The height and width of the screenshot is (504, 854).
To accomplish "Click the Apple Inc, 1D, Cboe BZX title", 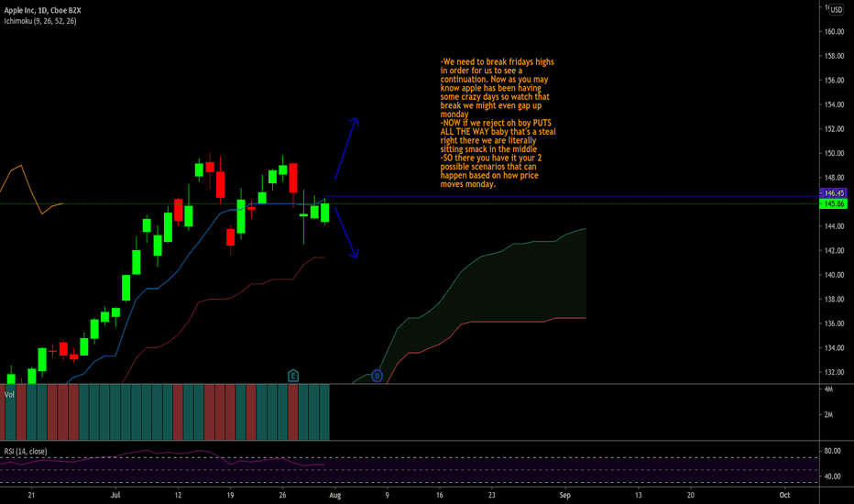I will click(x=42, y=10).
